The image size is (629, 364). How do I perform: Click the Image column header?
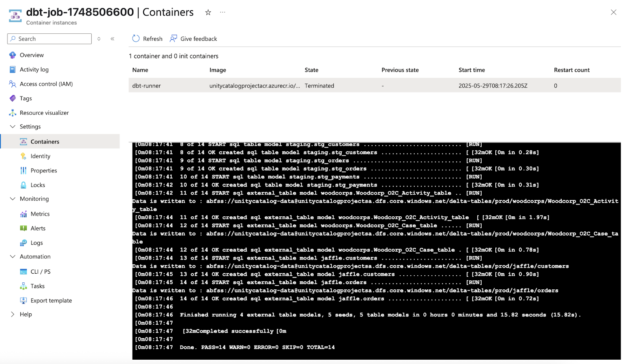click(x=218, y=70)
